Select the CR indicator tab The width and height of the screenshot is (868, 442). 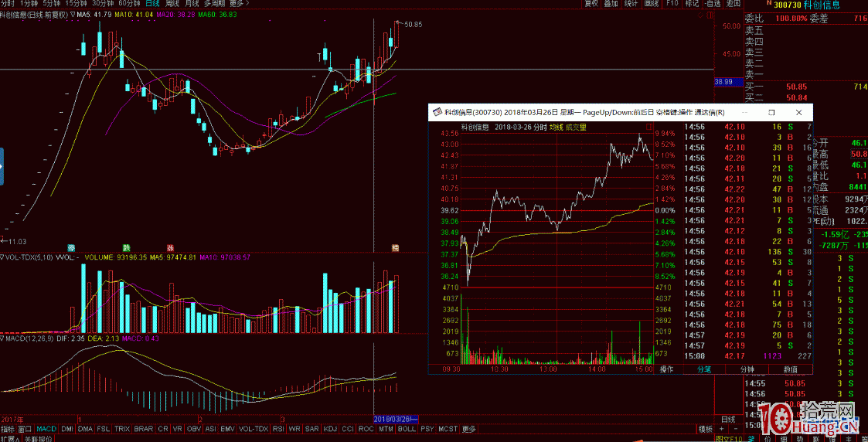tap(163, 429)
